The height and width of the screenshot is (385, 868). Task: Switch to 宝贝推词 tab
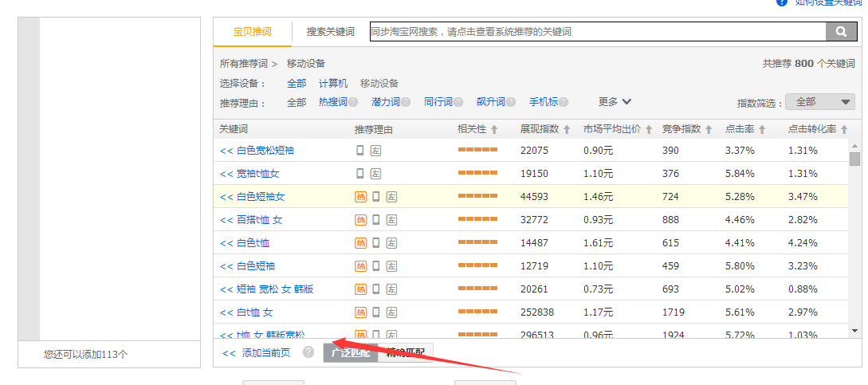point(252,32)
